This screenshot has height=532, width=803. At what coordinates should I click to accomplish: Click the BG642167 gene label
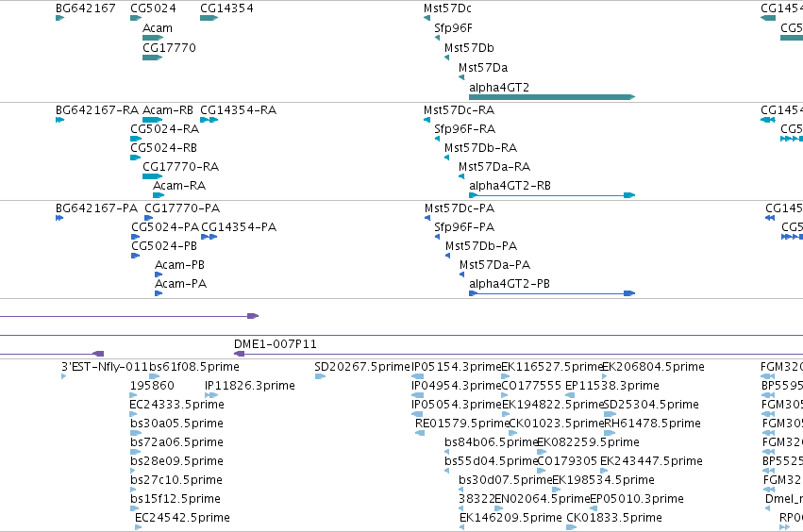point(86,8)
